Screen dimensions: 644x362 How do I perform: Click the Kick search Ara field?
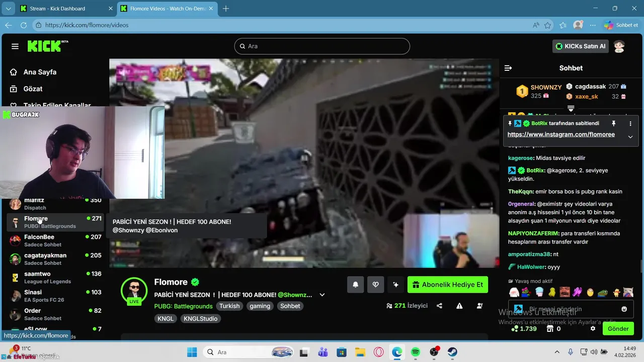point(322,46)
